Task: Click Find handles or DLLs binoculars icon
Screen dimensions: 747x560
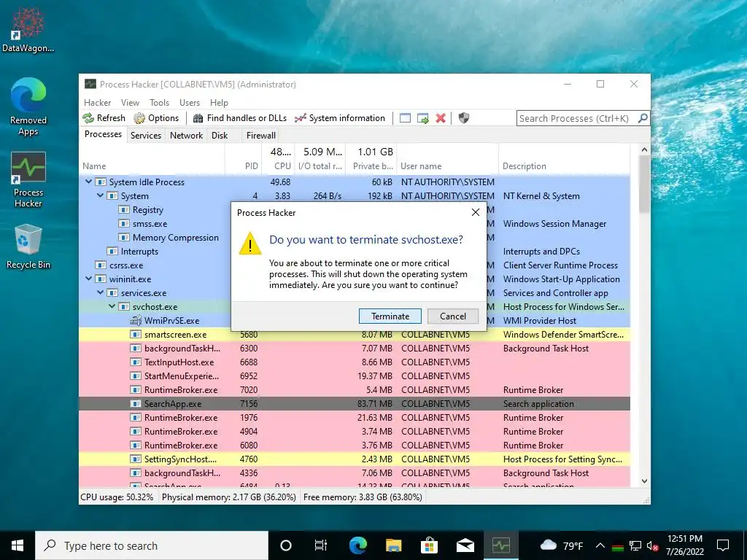Action: point(198,118)
